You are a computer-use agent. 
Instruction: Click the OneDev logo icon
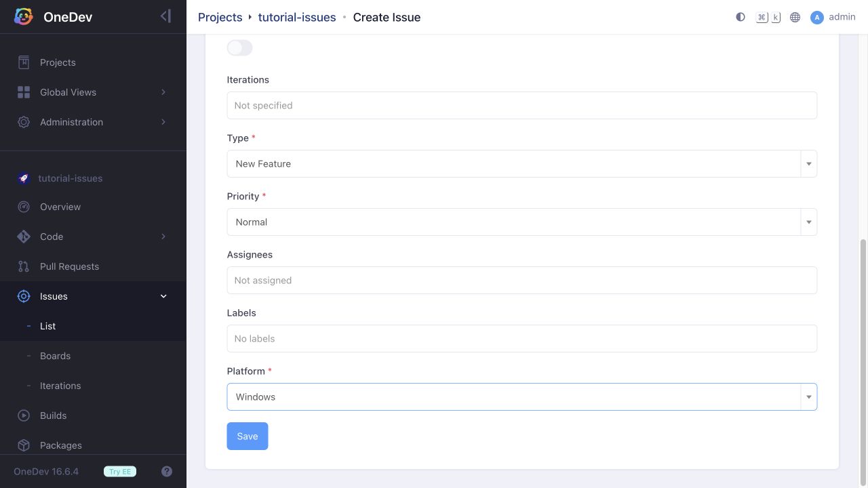coord(24,17)
